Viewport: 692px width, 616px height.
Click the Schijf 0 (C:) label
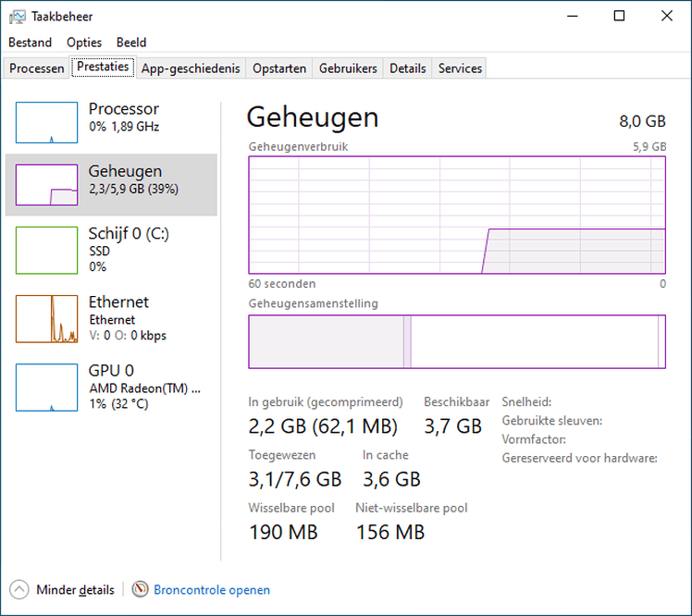click(x=129, y=234)
